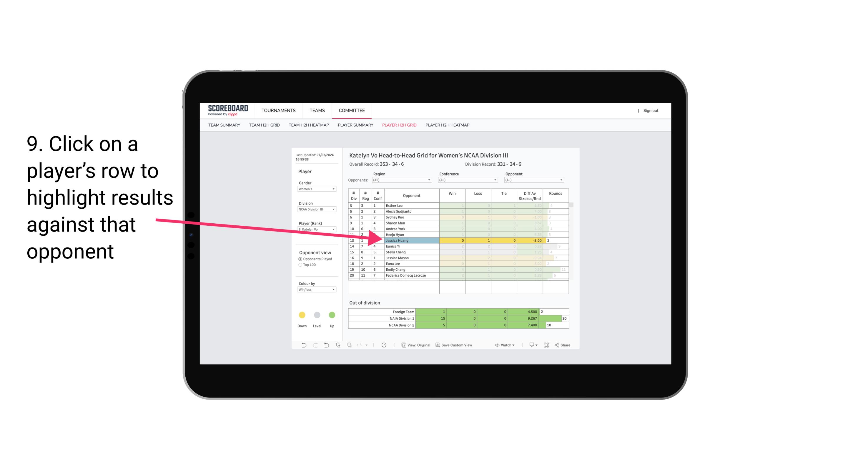Click the yellow Down colour swatch
Screen dimensions: 868x467
[x=302, y=314]
